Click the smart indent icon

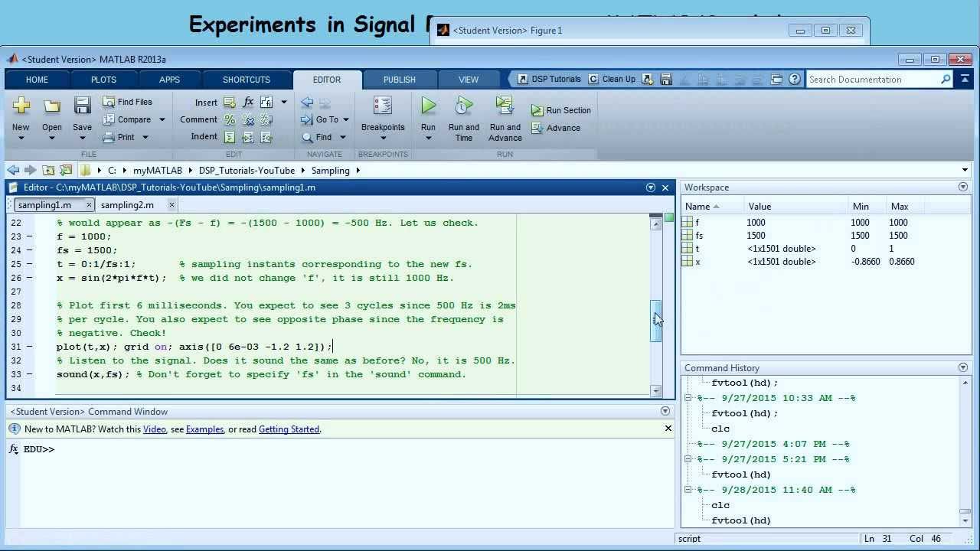(230, 137)
